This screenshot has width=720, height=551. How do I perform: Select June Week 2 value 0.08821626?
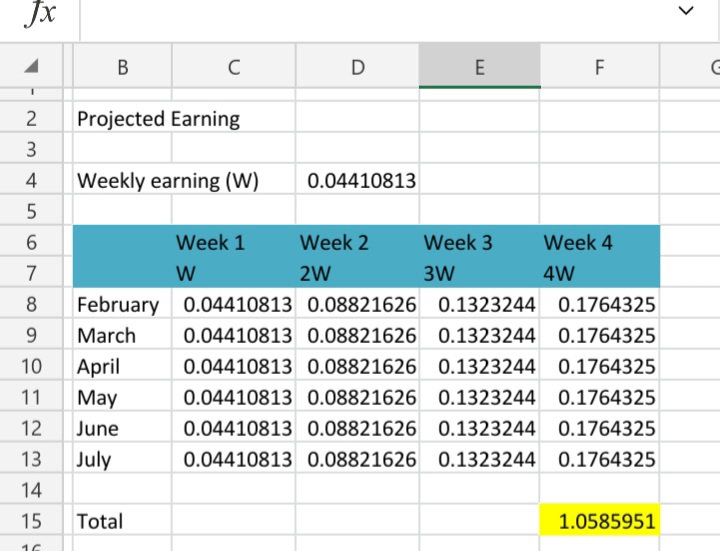(357, 428)
